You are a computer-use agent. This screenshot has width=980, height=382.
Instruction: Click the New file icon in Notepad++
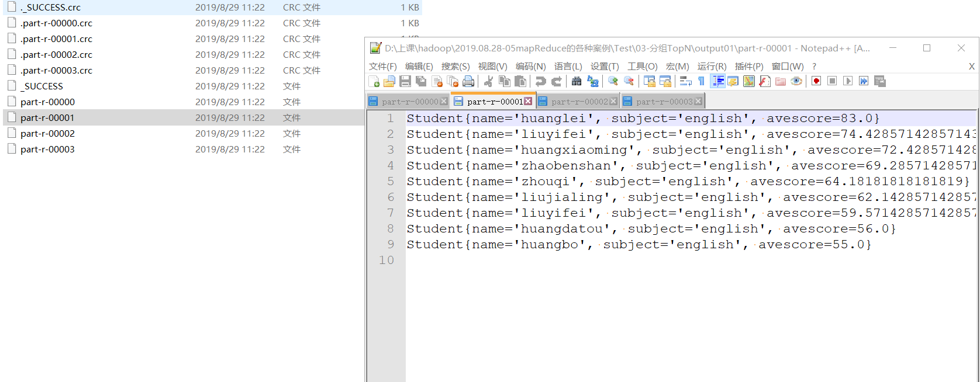374,81
